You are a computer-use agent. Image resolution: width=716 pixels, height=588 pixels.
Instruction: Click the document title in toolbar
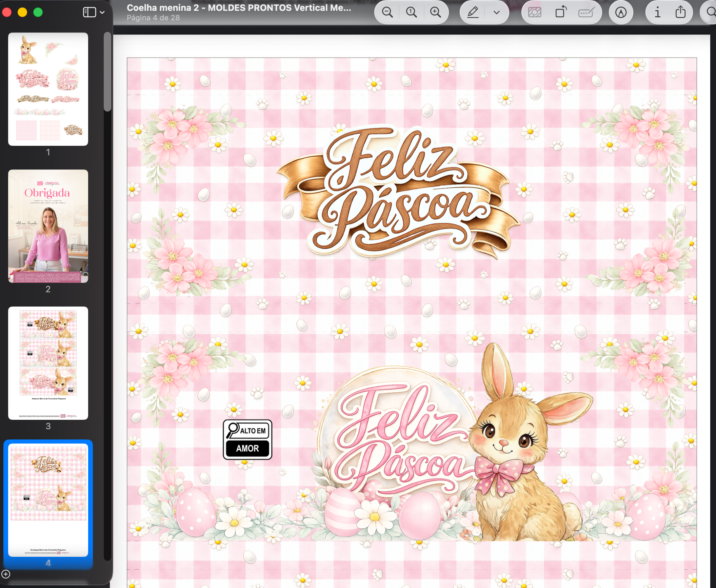point(239,8)
